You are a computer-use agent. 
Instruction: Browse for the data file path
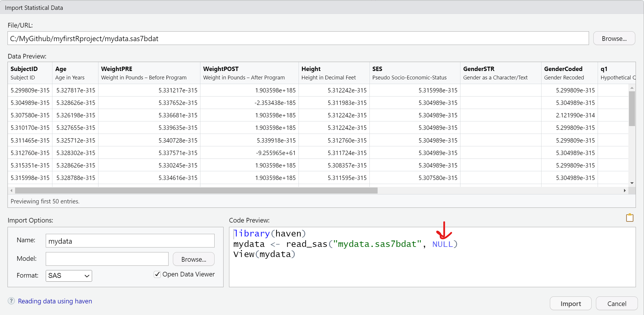point(614,38)
